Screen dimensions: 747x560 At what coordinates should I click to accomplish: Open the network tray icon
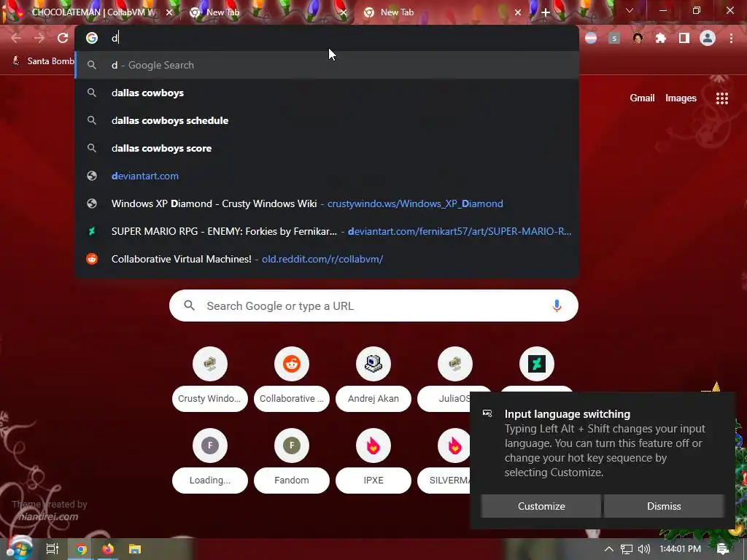[627, 549]
